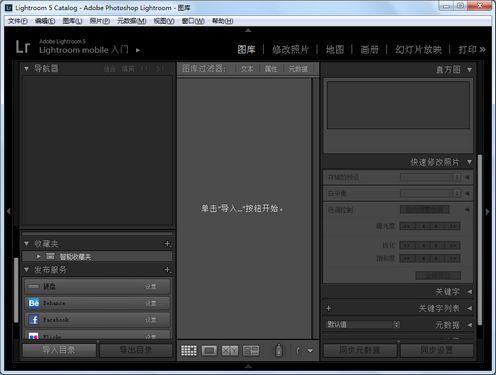
Task: Select the 图库 Library module
Action: click(x=246, y=50)
